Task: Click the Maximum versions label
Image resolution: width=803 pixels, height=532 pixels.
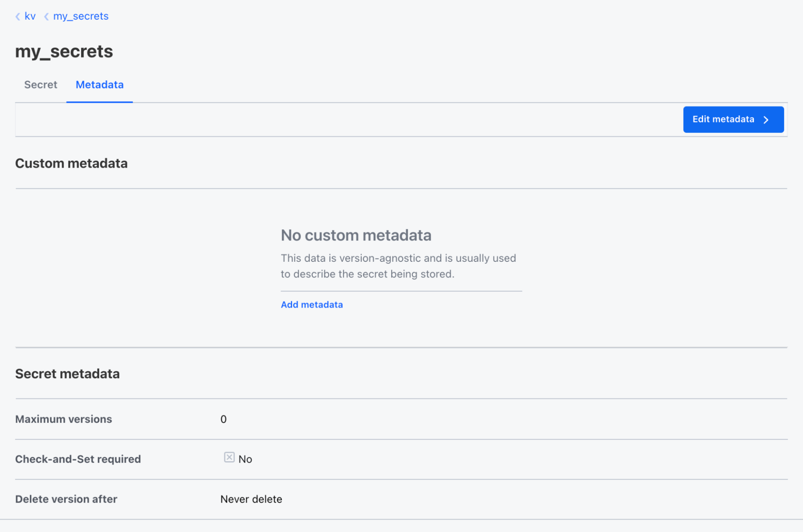Action: click(x=63, y=419)
